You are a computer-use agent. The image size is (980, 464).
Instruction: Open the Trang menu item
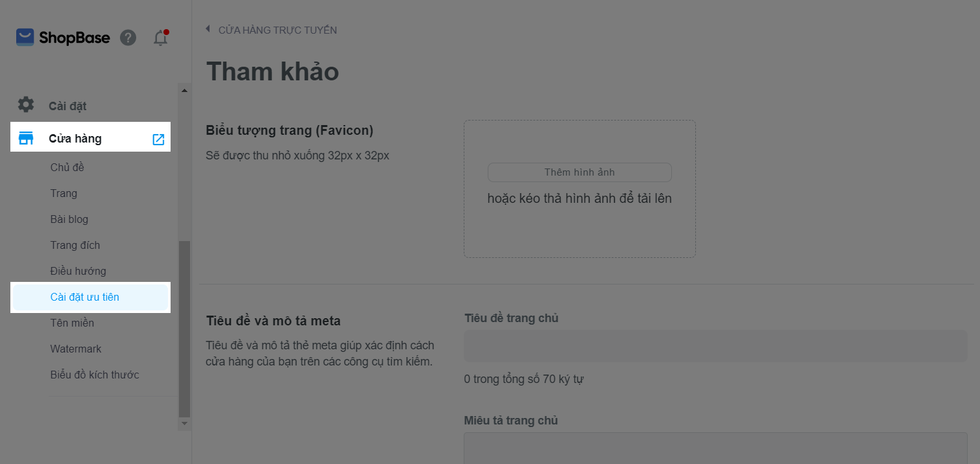pyautogui.click(x=64, y=193)
